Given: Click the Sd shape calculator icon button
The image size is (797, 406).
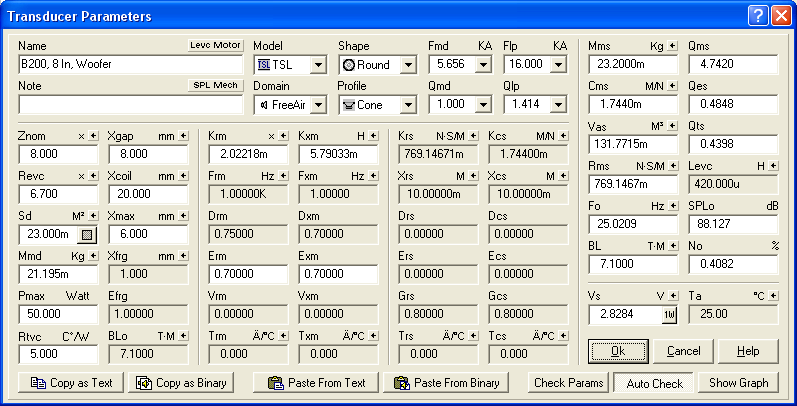Looking at the screenshot, I should point(88,234).
